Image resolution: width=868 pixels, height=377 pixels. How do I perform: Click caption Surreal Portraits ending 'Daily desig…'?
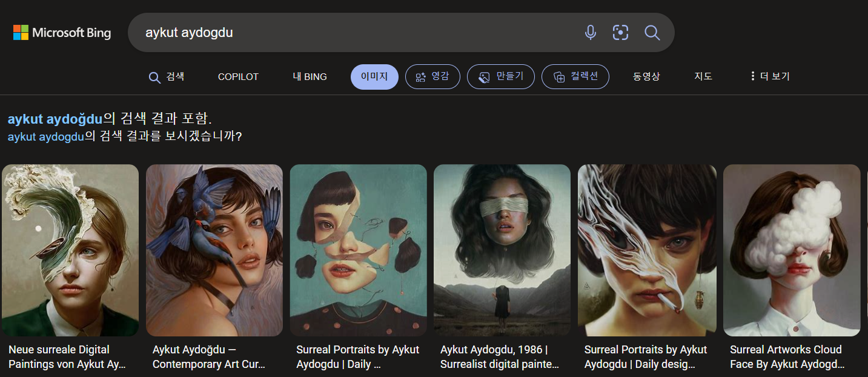pyautogui.click(x=646, y=357)
